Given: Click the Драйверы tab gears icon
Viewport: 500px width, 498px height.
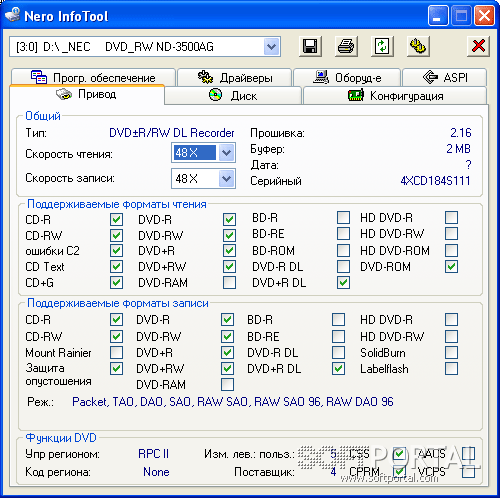Looking at the screenshot, I should 205,77.
